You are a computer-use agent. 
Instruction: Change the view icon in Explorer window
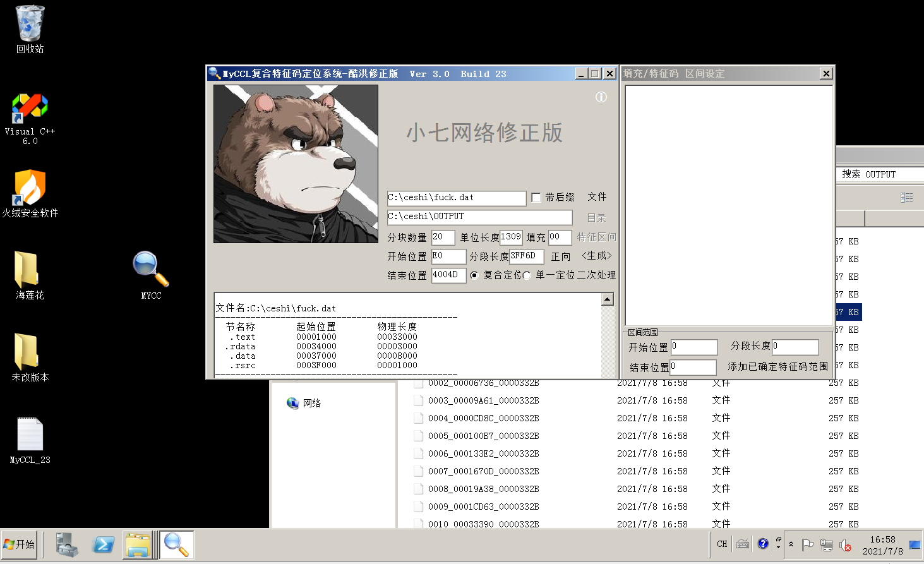pos(906,197)
